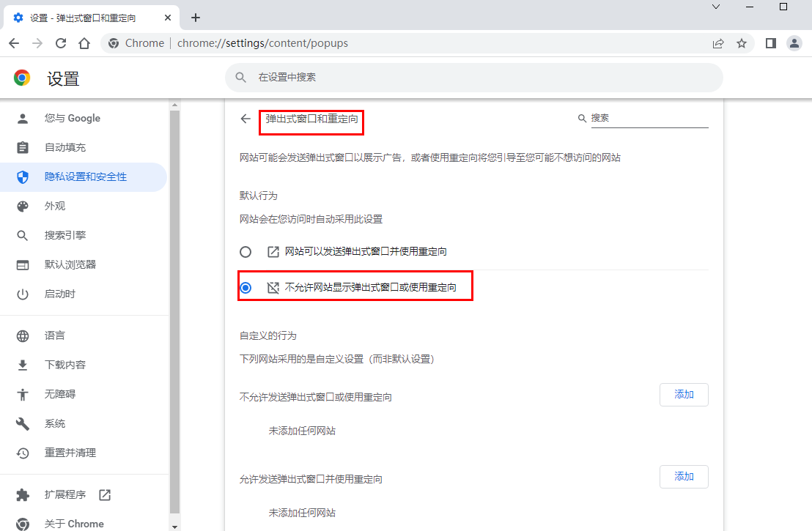Click the person icon beside 您与 Google
Screen dimensions: 812x531
point(22,119)
